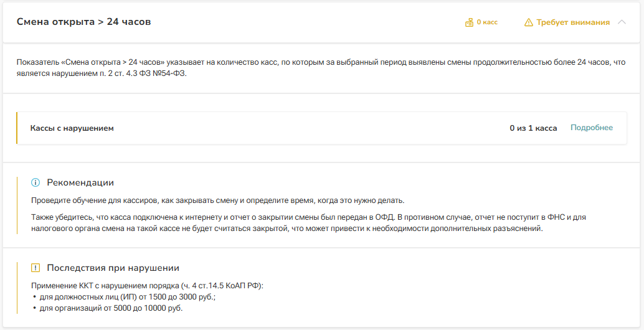The width and height of the screenshot is (644, 330).
Task: Click the info icon beside Рекомендации
Action: [x=36, y=182]
